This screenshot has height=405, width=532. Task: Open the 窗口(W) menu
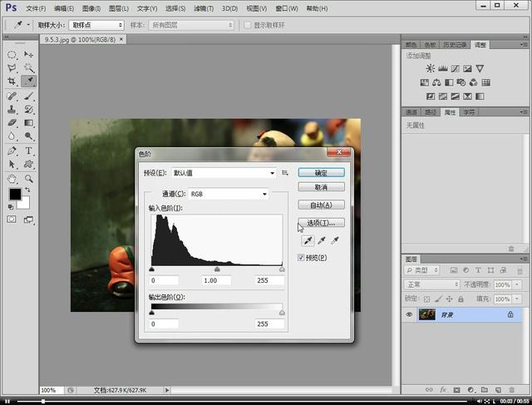point(287,8)
